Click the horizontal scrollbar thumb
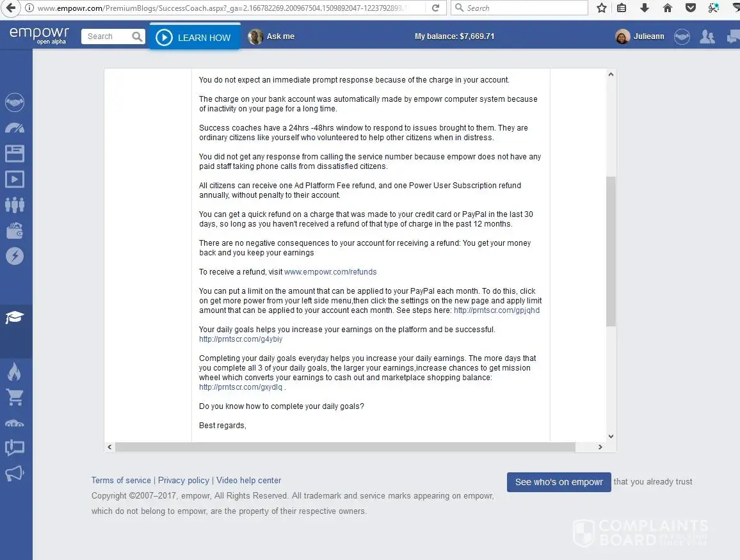 [x=345, y=447]
